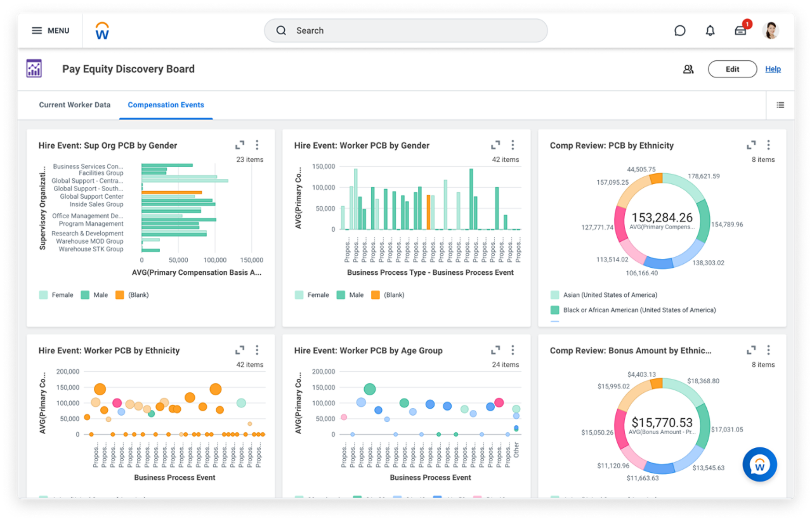The width and height of the screenshot is (812, 521).
Task: Open the chat message bubble icon
Action: pos(679,30)
